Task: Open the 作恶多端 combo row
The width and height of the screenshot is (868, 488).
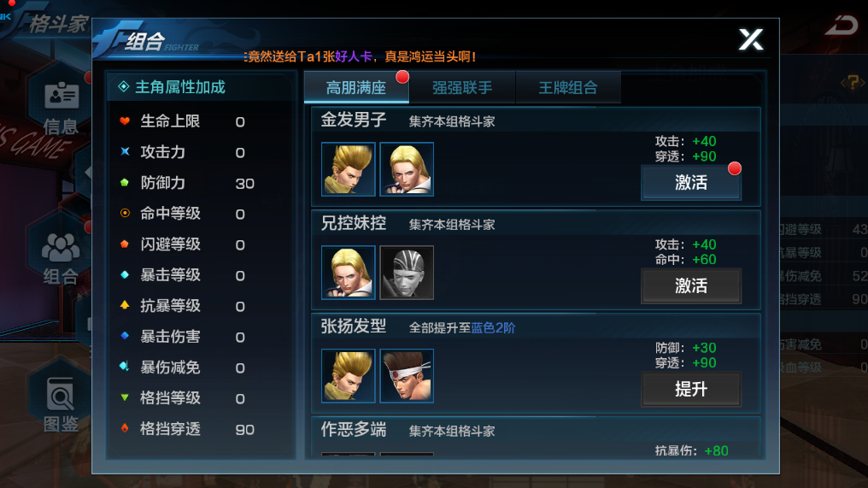Action: coord(536,437)
